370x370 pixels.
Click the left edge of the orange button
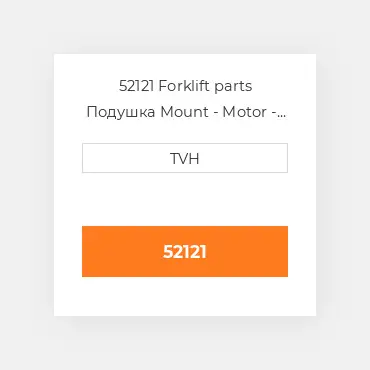coord(88,251)
